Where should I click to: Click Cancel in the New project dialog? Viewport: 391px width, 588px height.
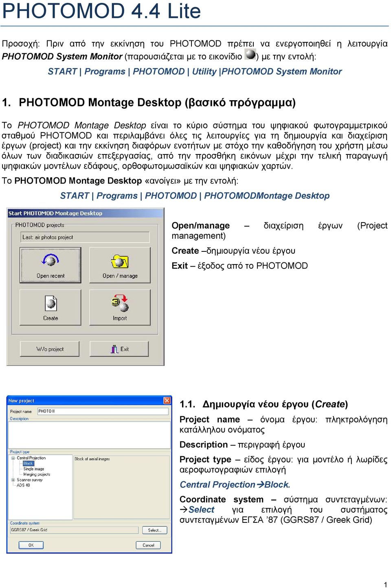(148, 545)
